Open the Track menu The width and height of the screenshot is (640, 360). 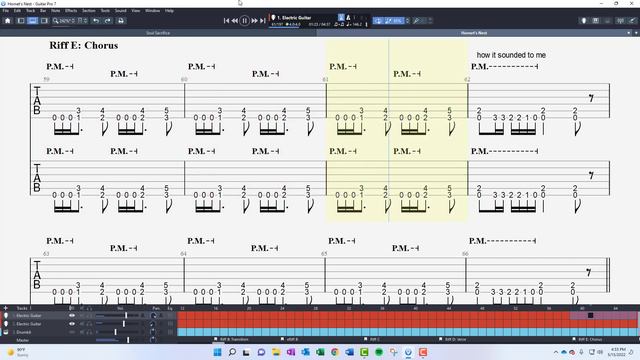click(31, 11)
